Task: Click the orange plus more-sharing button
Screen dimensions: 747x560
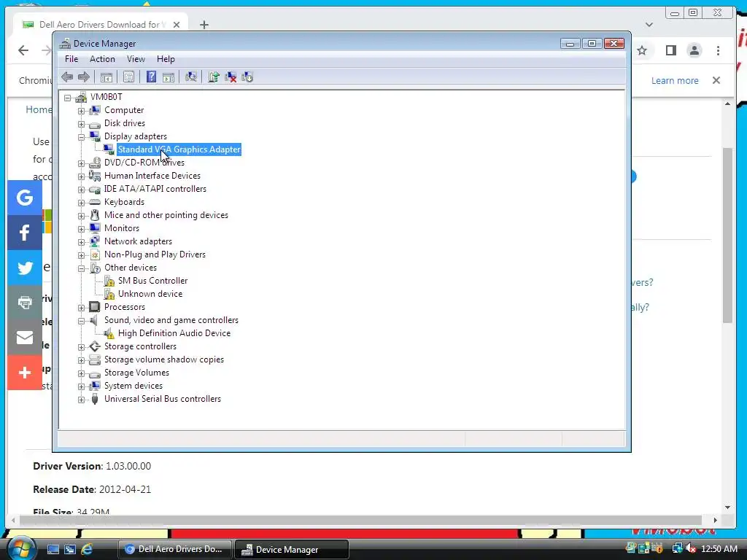Action: click(x=25, y=373)
